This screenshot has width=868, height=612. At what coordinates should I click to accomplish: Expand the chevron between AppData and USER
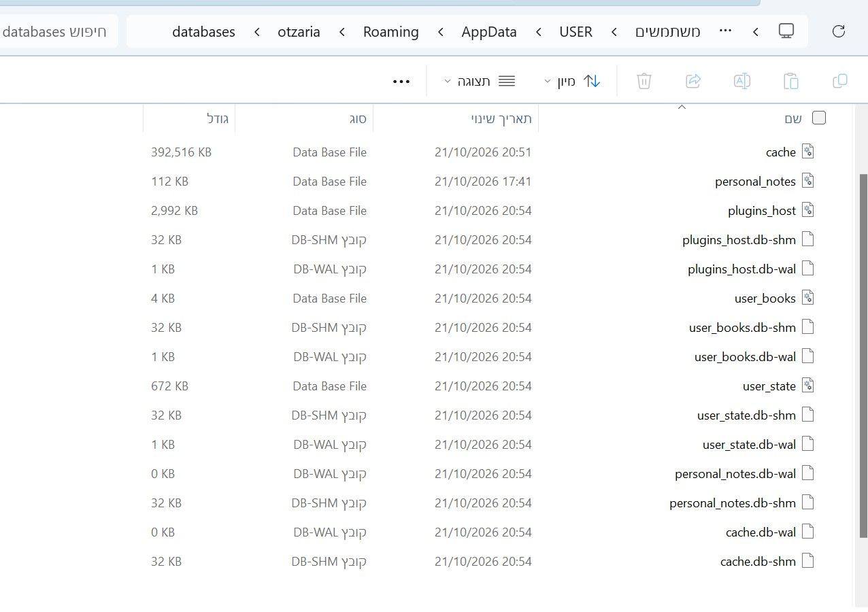point(539,32)
